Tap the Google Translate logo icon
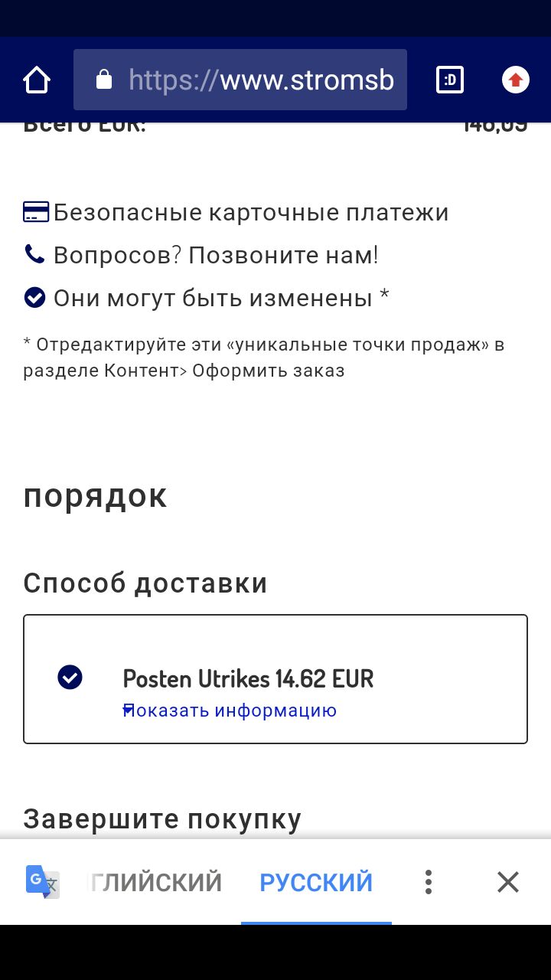Screen dimensions: 551x980 click(x=42, y=882)
